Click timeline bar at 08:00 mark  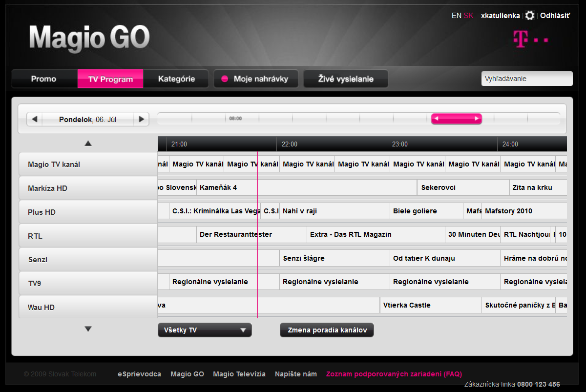pos(235,119)
